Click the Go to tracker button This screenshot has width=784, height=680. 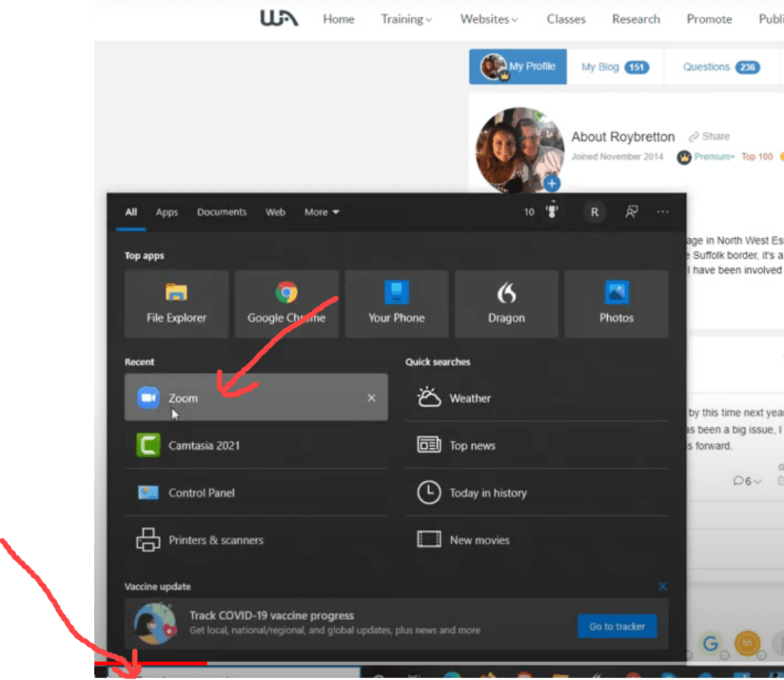click(x=617, y=626)
